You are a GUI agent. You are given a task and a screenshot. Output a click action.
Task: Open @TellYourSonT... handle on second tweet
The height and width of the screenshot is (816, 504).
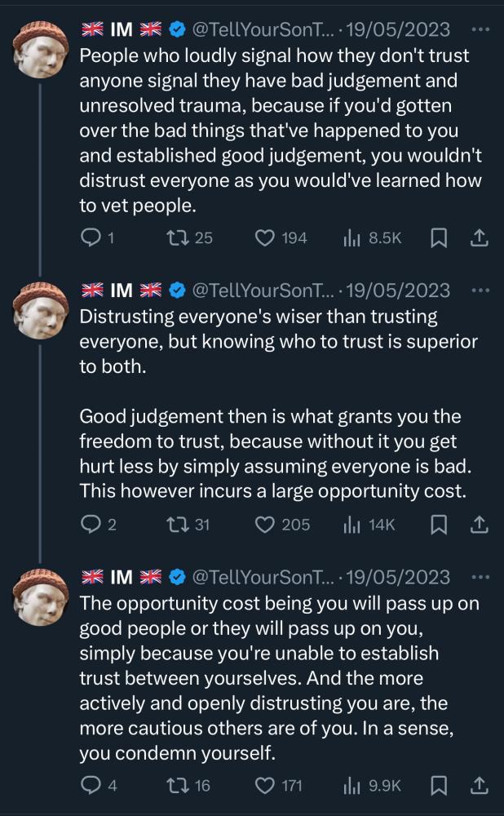click(262, 290)
